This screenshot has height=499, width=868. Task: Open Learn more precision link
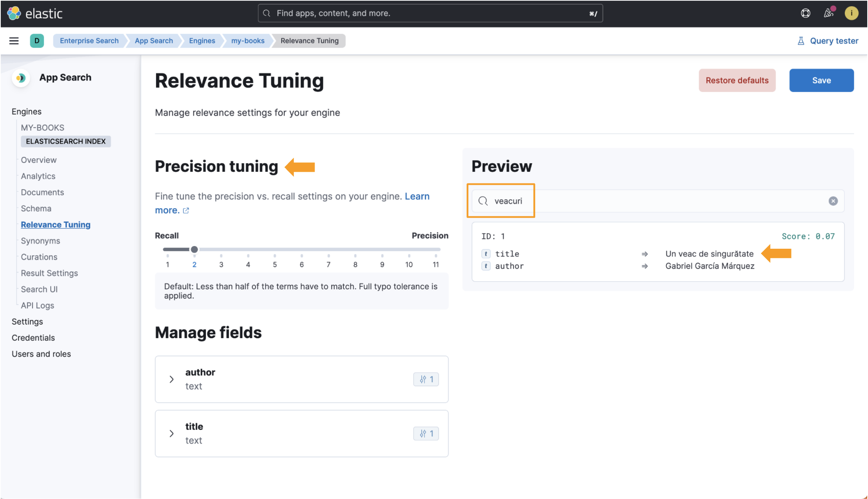click(x=417, y=197)
